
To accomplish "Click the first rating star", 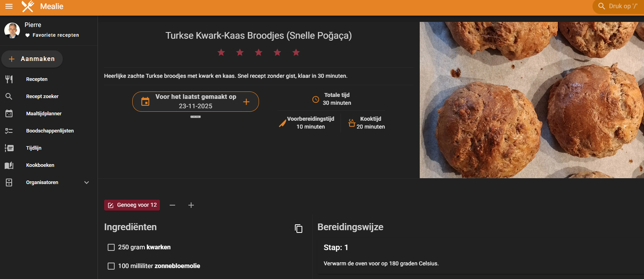I will (221, 52).
